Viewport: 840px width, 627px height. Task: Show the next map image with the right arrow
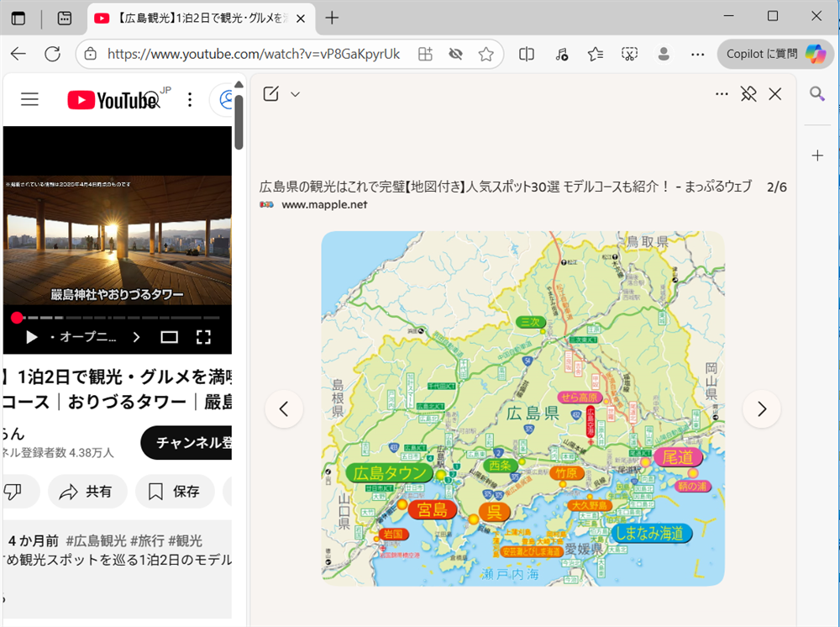(x=761, y=409)
